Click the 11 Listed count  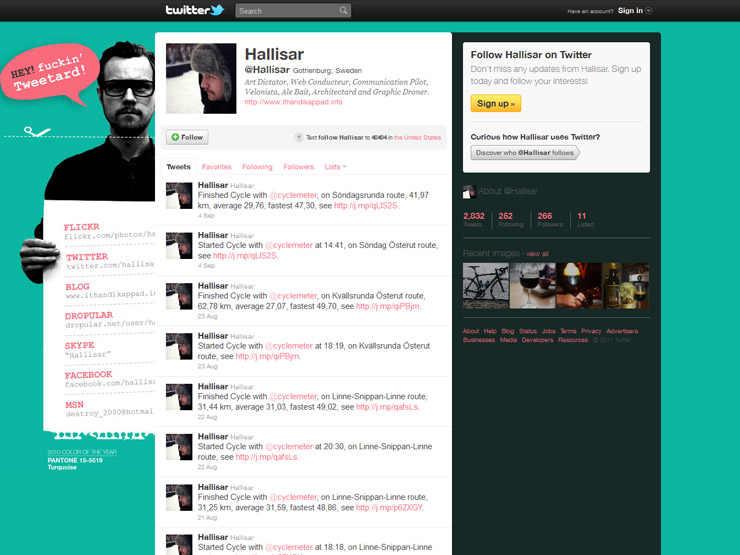tap(585, 219)
